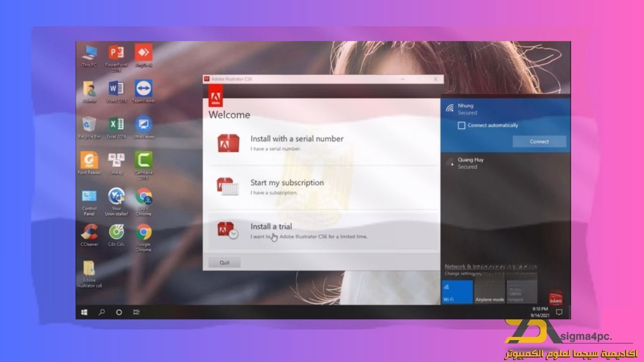Select the Your Uninstaller desktop shortcut

(116, 202)
